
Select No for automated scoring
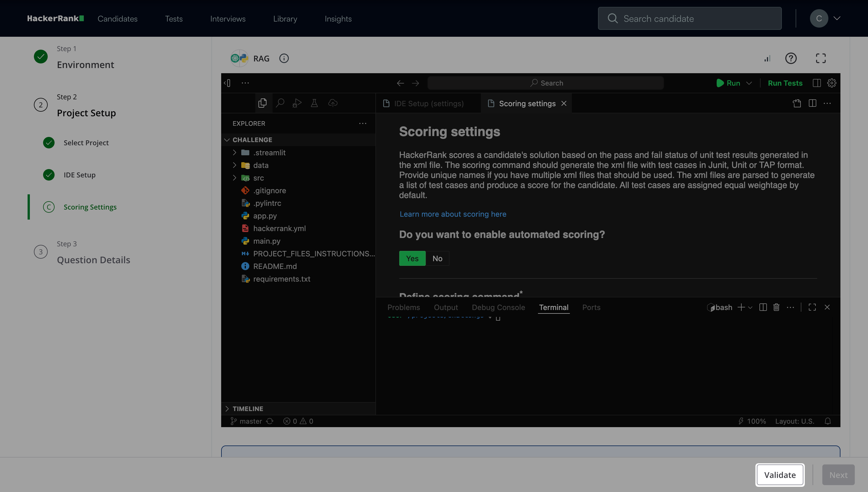pyautogui.click(x=437, y=259)
